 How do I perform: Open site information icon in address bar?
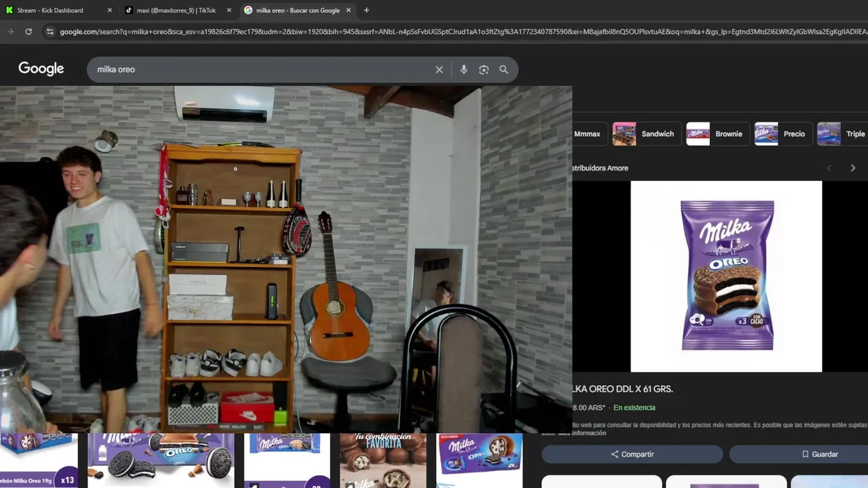pyautogui.click(x=50, y=31)
